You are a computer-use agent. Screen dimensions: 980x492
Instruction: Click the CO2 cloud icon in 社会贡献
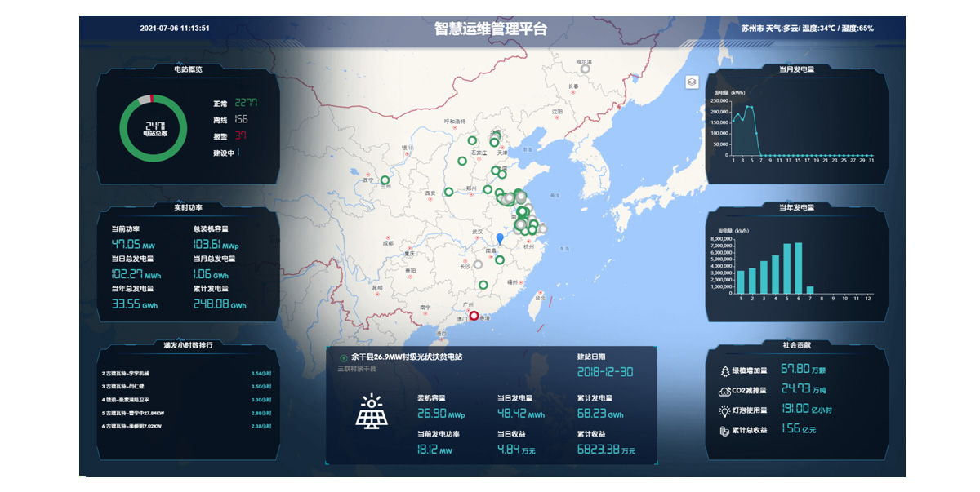[x=724, y=391]
